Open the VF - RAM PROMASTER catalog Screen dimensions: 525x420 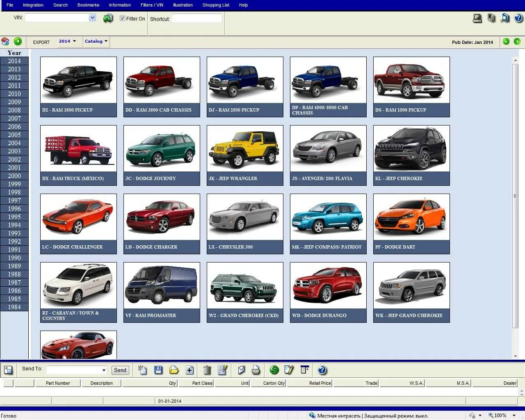point(162,292)
